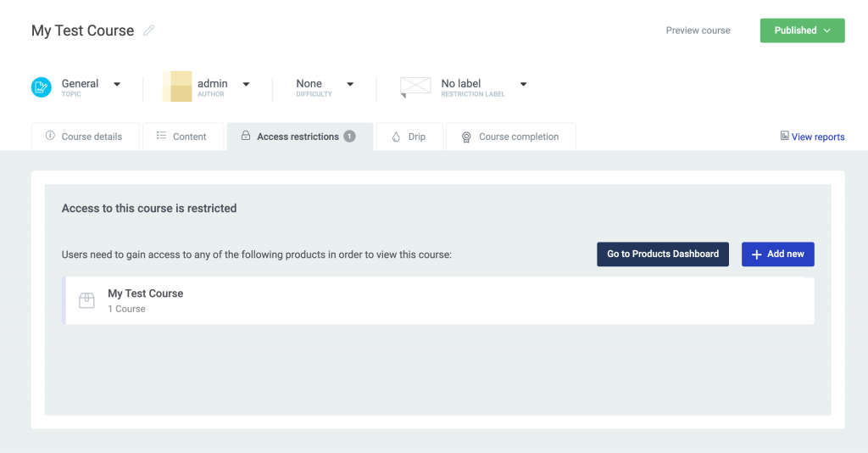Click the product box icon for My Test Course

[x=86, y=300]
